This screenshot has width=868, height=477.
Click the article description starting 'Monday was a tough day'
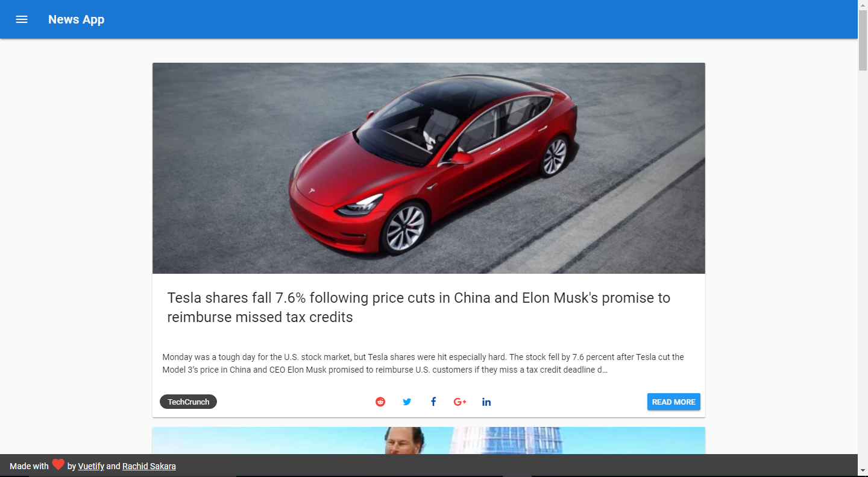tap(423, 363)
